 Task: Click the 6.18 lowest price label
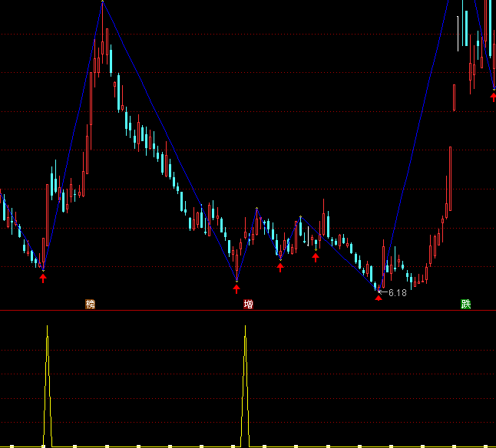pyautogui.click(x=398, y=293)
